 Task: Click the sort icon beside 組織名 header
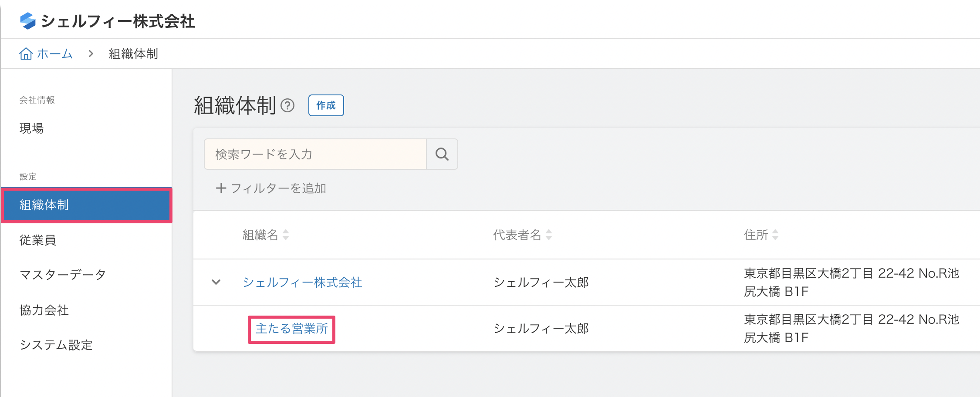285,235
